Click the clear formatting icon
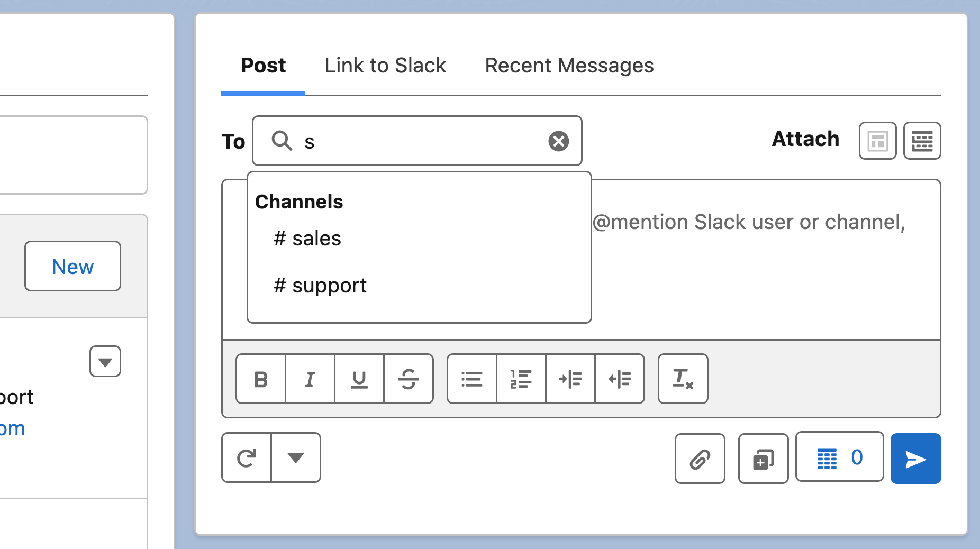980x549 pixels. 683,379
